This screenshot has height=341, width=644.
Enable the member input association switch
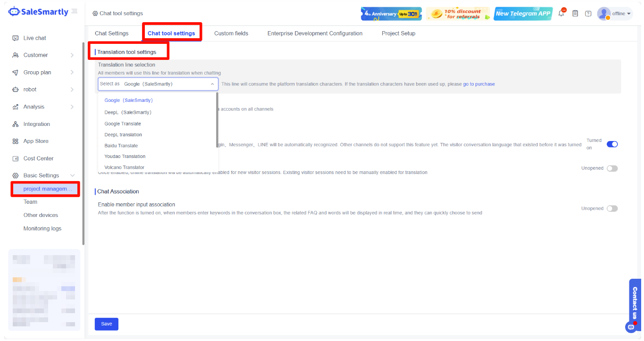click(612, 208)
